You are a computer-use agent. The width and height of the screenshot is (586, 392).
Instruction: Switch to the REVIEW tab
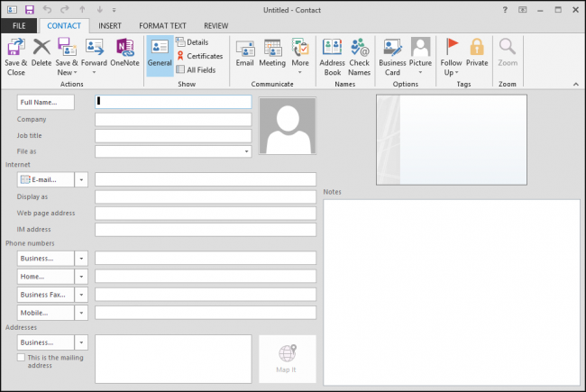click(216, 26)
